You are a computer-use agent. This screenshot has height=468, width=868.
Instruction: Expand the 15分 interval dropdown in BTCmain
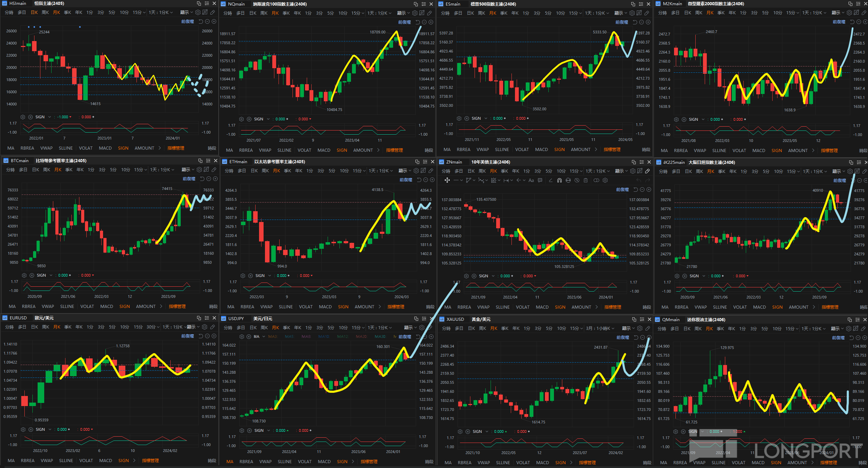141,169
